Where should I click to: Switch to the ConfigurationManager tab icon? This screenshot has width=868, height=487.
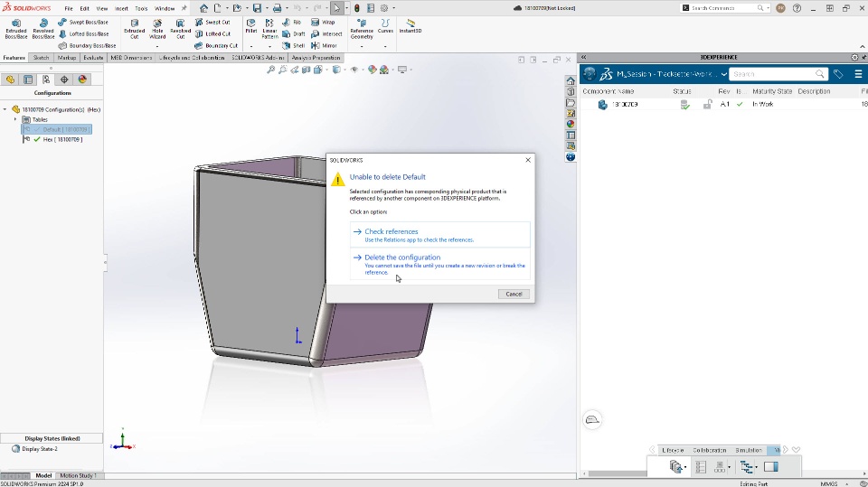pyautogui.click(x=46, y=80)
